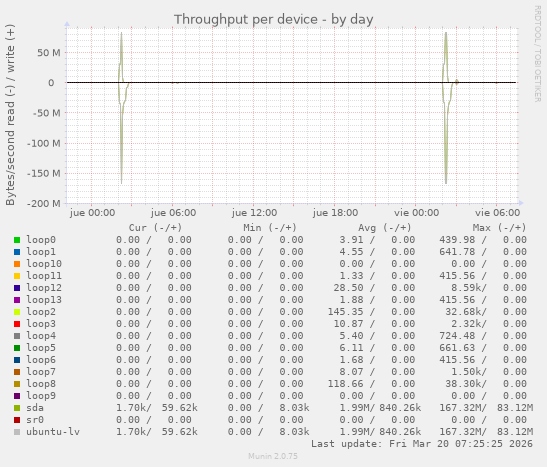Click loop12 max read value 8.59k

click(x=466, y=288)
